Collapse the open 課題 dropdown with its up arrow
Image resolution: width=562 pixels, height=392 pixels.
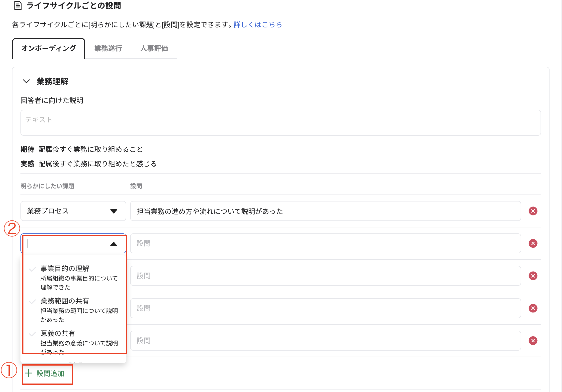(114, 244)
